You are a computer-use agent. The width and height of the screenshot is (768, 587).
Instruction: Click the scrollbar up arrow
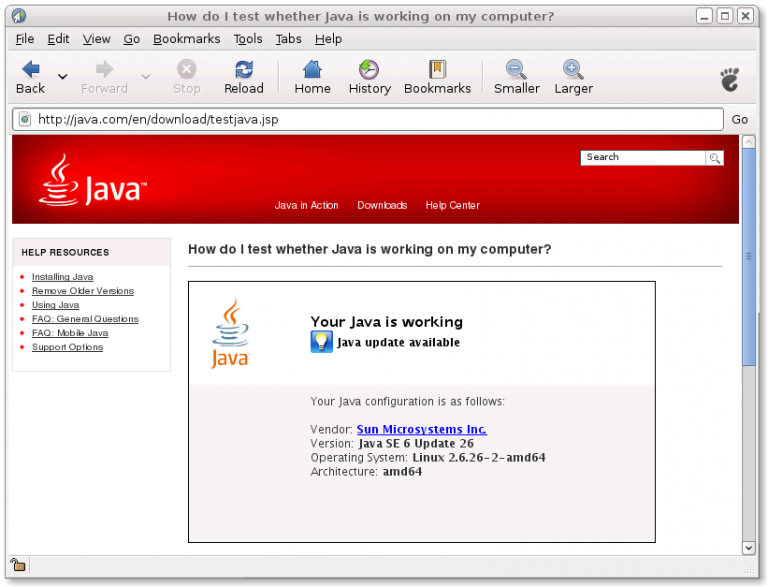pos(748,142)
